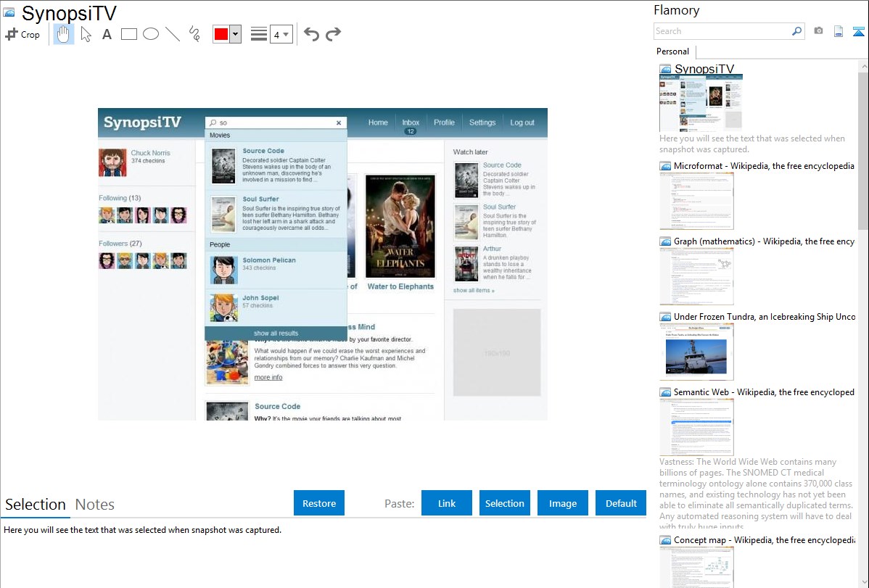869x588 pixels.
Task: Expand the line width dropdown showing 4
Action: click(x=281, y=34)
